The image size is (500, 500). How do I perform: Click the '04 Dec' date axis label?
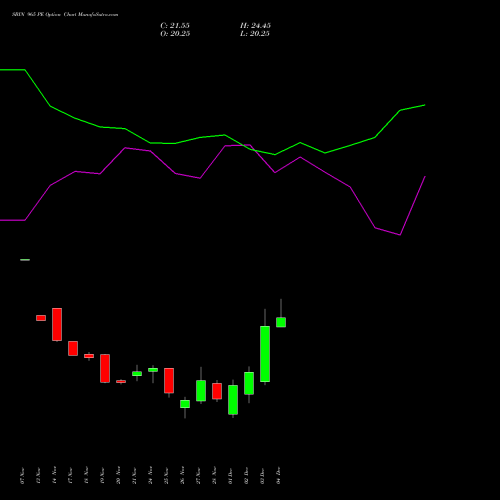point(278,476)
